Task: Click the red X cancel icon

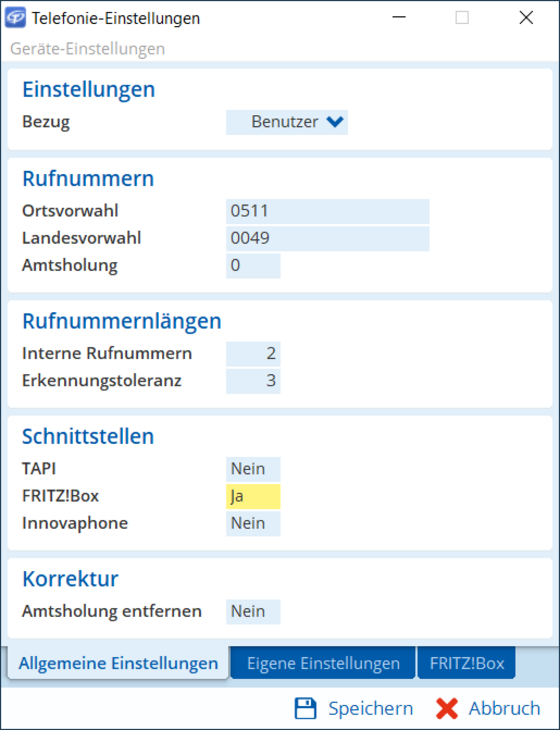Action: click(x=446, y=708)
